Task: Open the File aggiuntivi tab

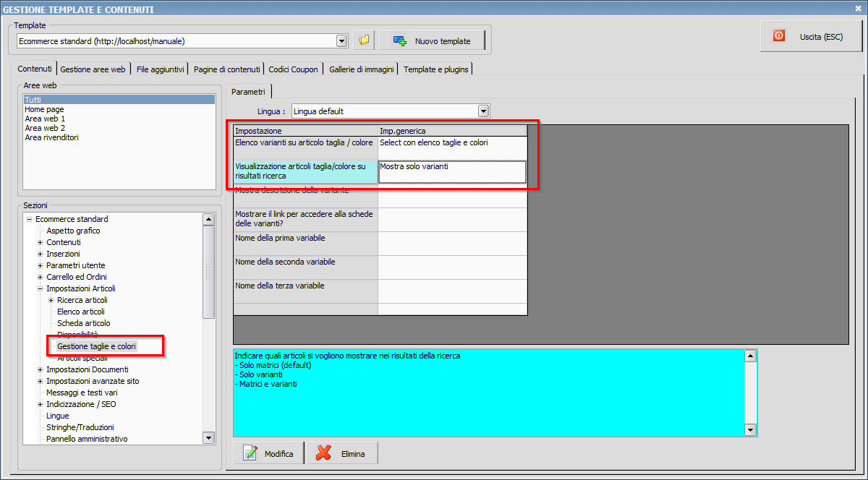Action: click(161, 69)
